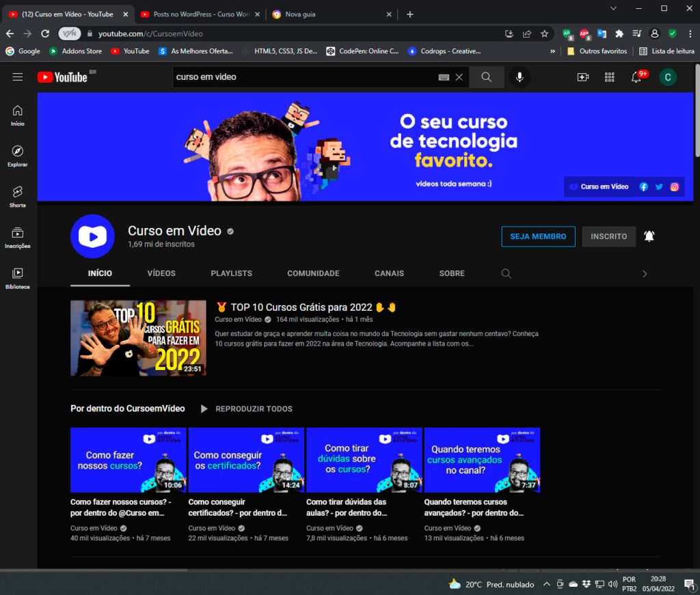Switch to Posts no WordPress tab
Viewport: 700px width, 595px height.
coord(201,14)
